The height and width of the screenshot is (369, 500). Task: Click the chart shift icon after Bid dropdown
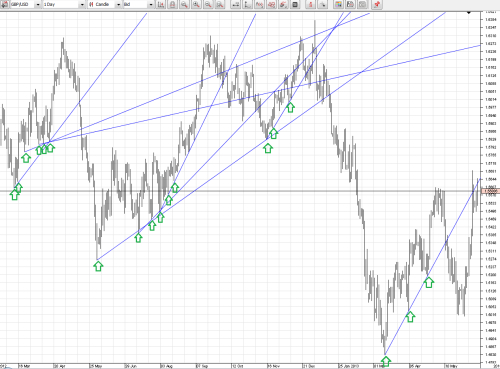click(161, 4)
